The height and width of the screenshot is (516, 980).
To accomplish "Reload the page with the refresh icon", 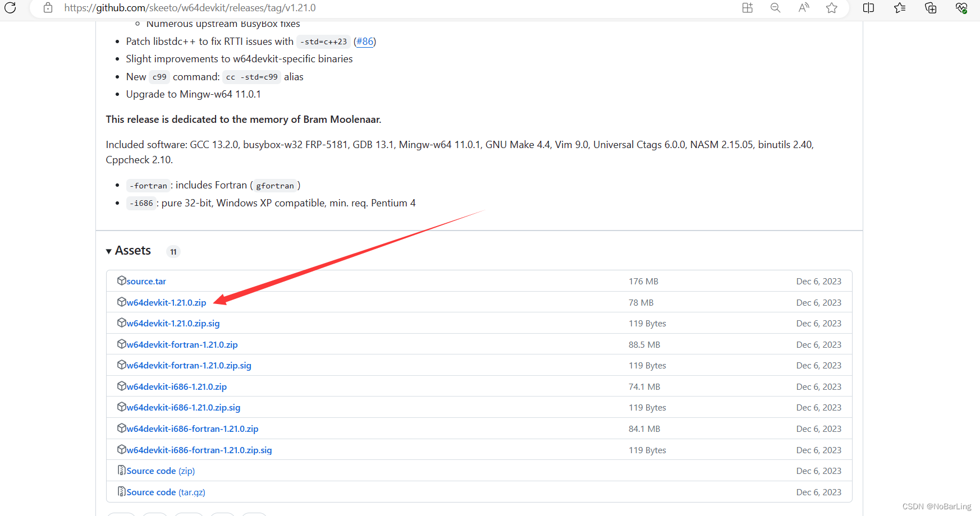I will [x=10, y=8].
